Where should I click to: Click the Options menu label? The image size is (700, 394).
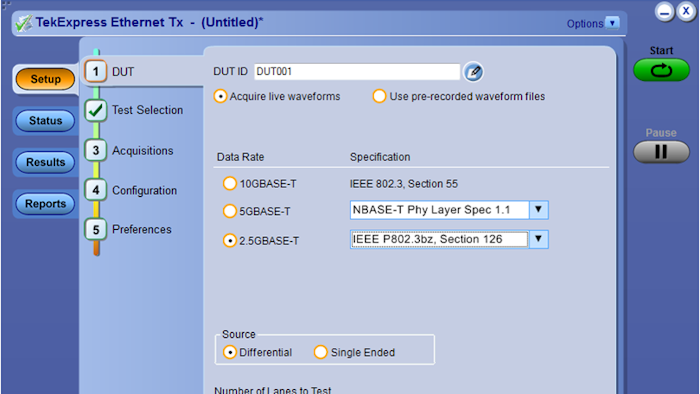[x=585, y=24]
